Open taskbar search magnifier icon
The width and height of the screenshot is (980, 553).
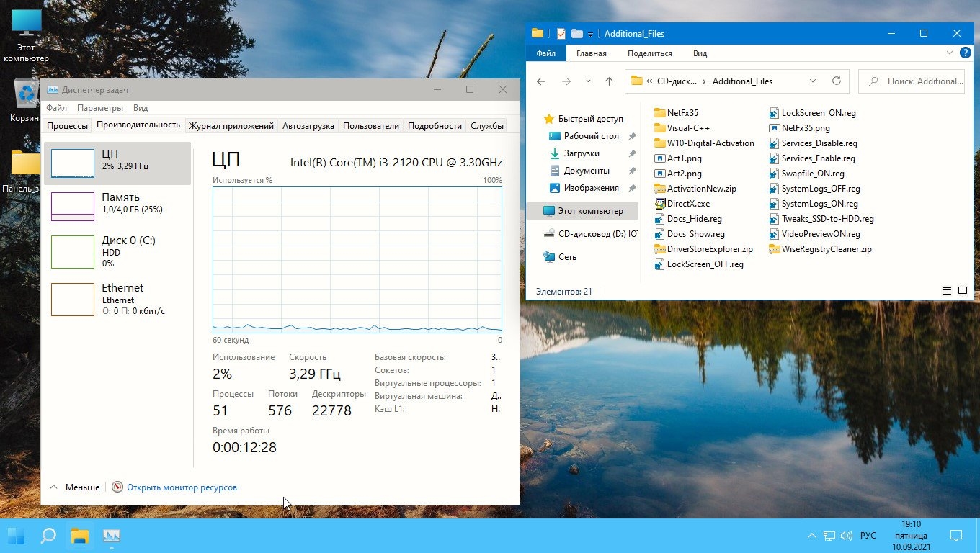tap(48, 536)
